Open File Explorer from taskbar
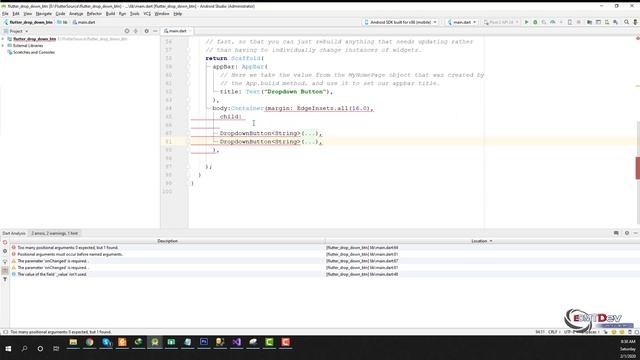 pos(73,342)
